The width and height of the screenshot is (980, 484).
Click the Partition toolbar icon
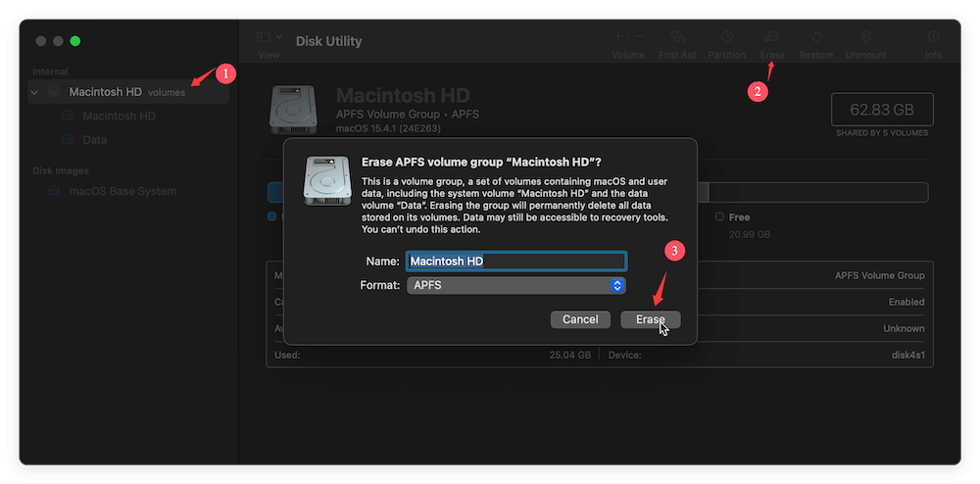click(x=727, y=36)
